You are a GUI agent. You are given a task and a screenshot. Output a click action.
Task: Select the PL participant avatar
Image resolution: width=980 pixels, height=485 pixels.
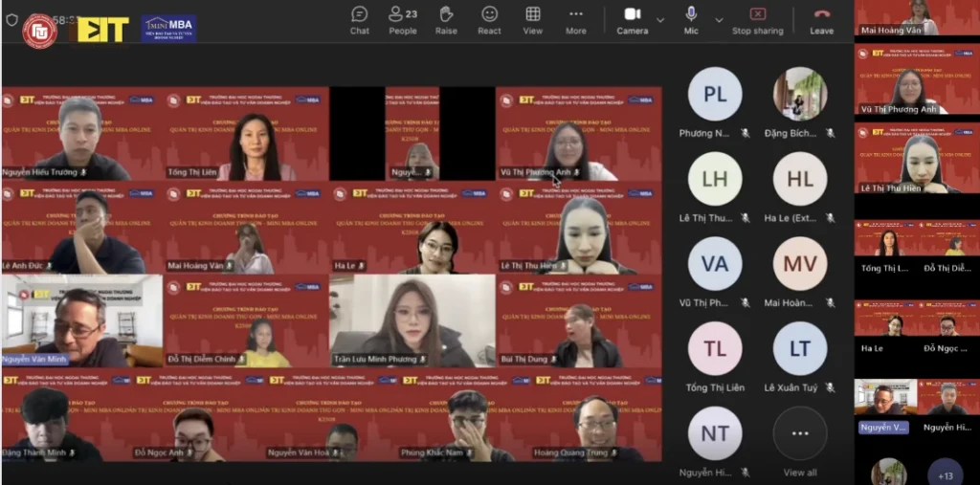(715, 94)
